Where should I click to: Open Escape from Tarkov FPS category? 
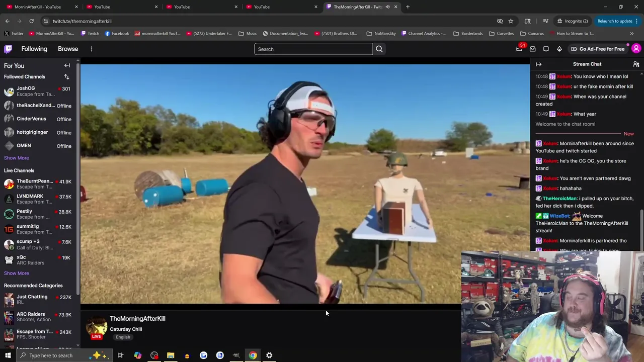pos(39,334)
